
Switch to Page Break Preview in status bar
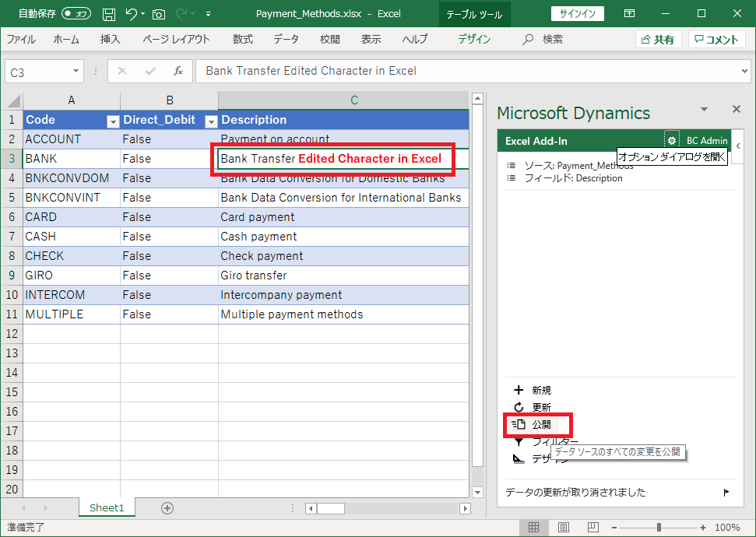click(593, 528)
